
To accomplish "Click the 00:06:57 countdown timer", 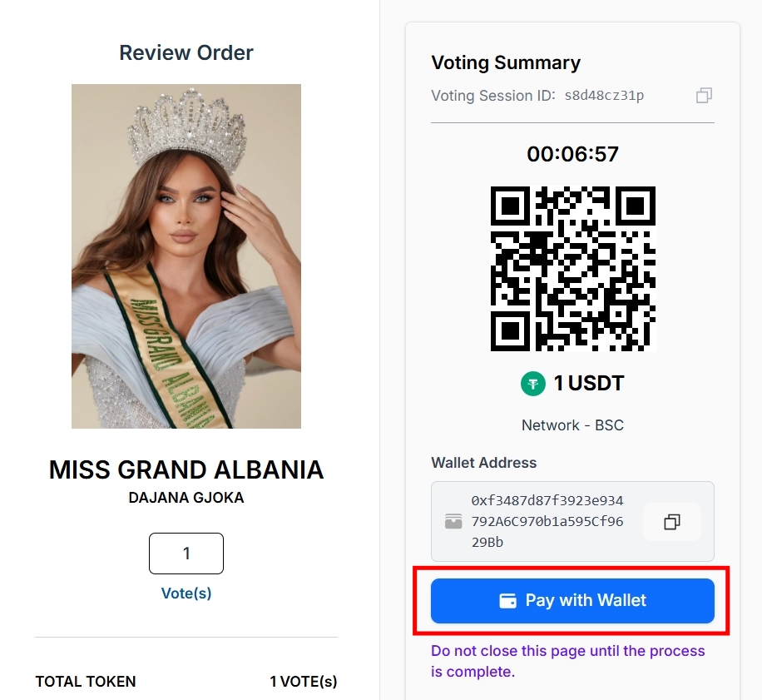I will 572,154.
